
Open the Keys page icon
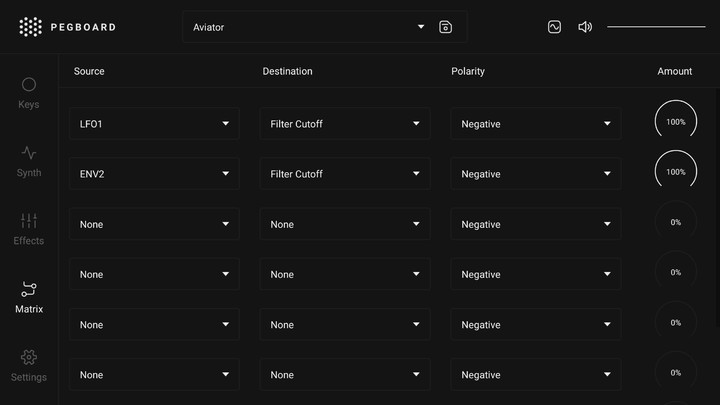[29, 85]
